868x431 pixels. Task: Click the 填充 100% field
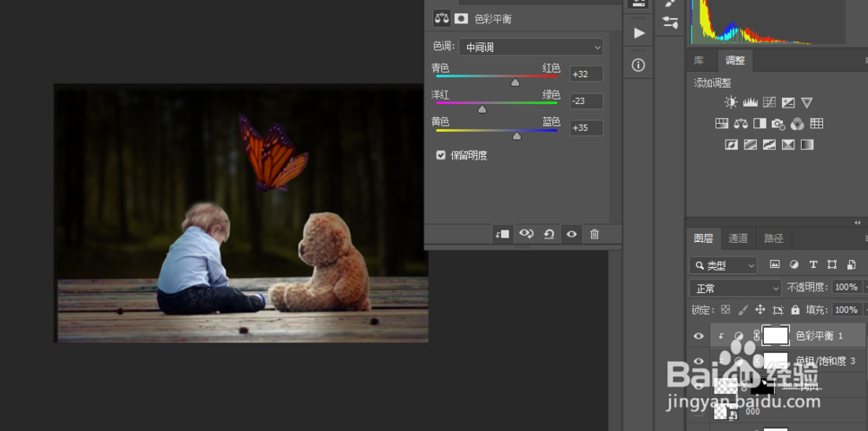coord(847,310)
